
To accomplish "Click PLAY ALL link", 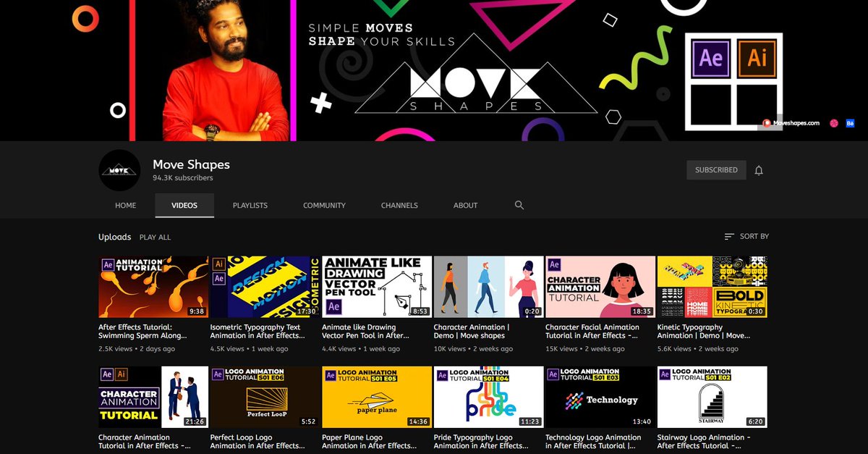I will 155,237.
